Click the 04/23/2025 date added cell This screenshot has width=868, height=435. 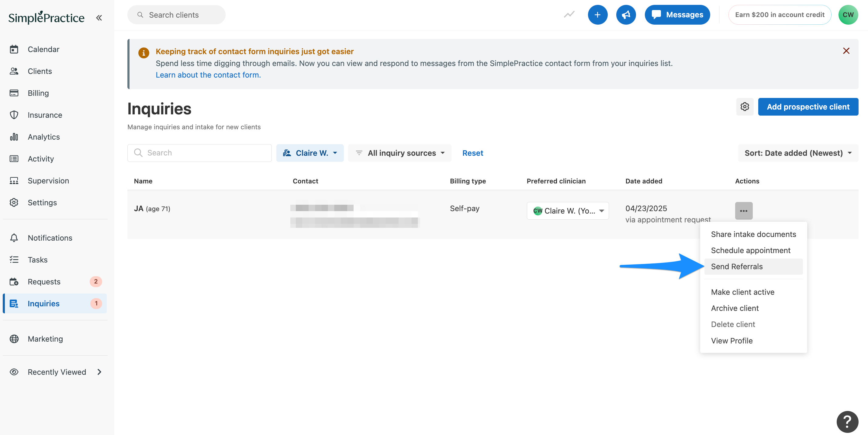coord(646,208)
